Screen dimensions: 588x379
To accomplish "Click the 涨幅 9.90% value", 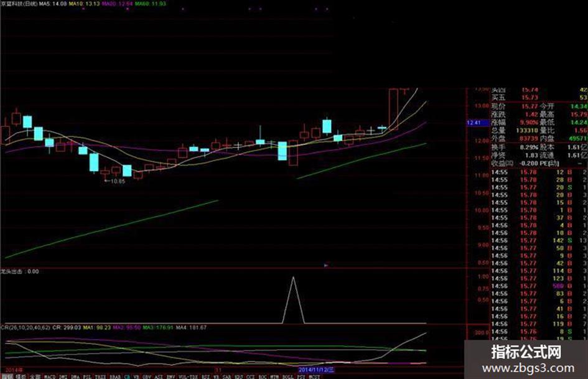I will [x=529, y=123].
